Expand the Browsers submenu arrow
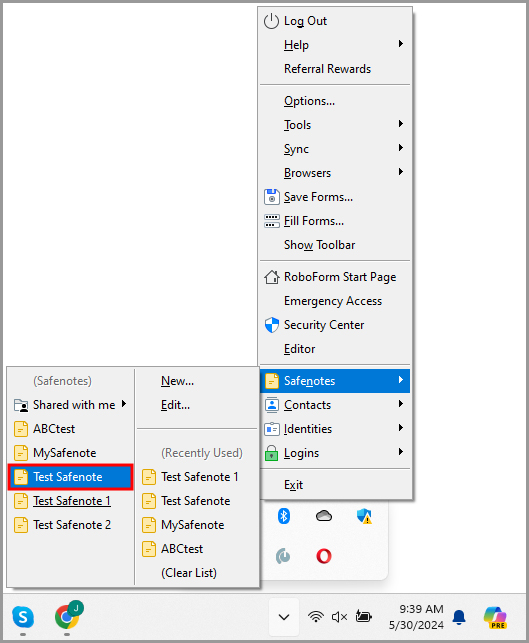 401,171
